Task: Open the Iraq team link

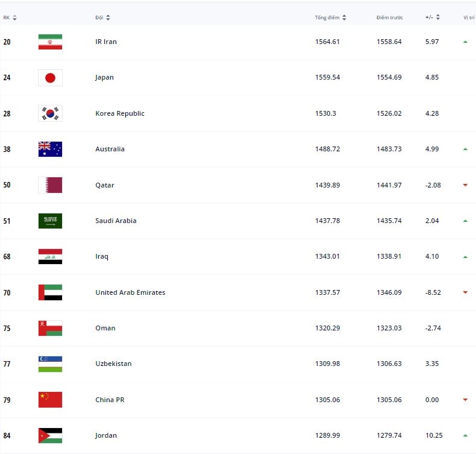Action: click(x=102, y=257)
